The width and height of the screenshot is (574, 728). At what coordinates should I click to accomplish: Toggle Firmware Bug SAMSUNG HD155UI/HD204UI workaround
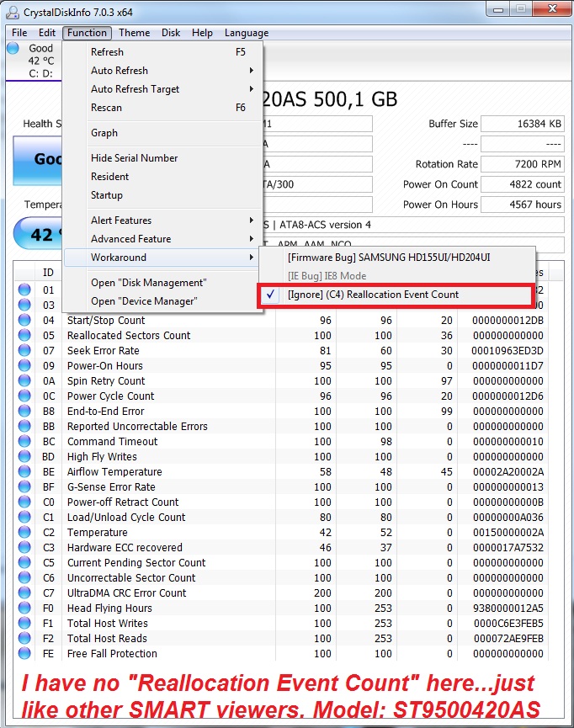point(396,258)
